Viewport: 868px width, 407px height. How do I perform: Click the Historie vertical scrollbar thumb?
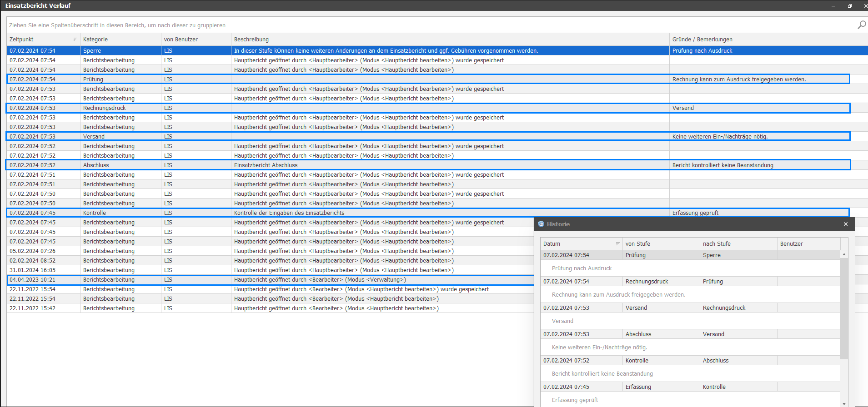844,309
